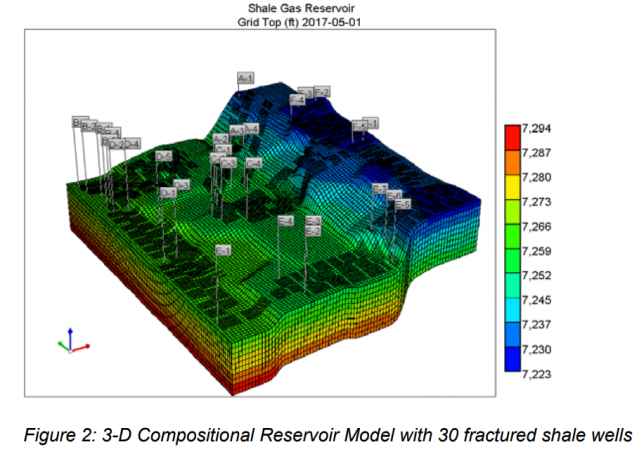
Task: Select the E-4 well label
Action: pyautogui.click(x=285, y=220)
